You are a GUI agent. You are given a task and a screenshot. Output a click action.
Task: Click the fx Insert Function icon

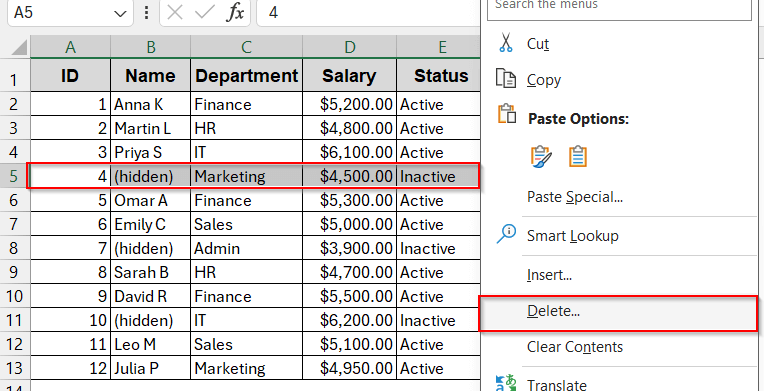pos(235,13)
